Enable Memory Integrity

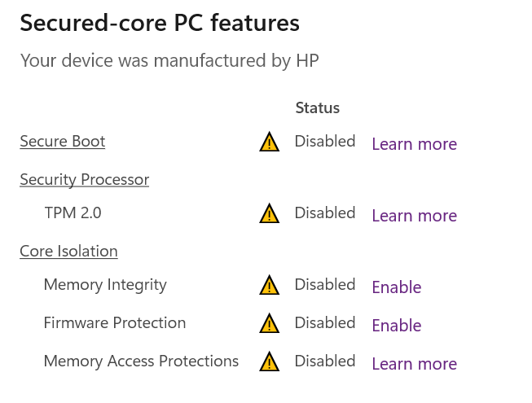coord(397,287)
